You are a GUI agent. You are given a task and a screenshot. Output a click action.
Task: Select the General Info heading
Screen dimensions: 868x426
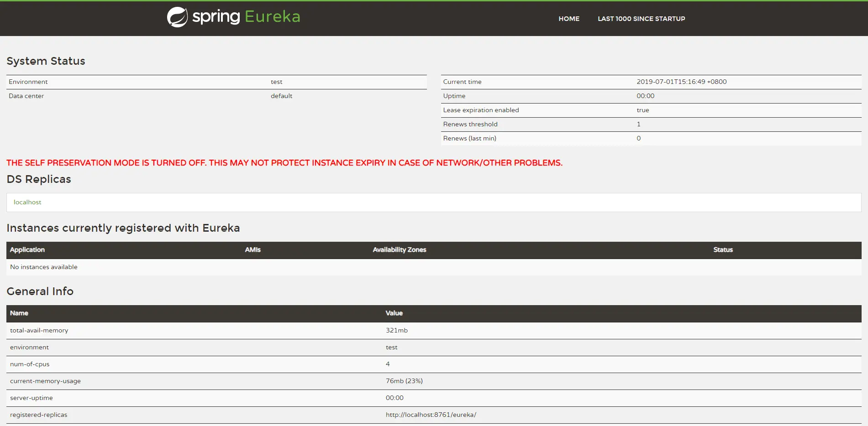click(40, 291)
